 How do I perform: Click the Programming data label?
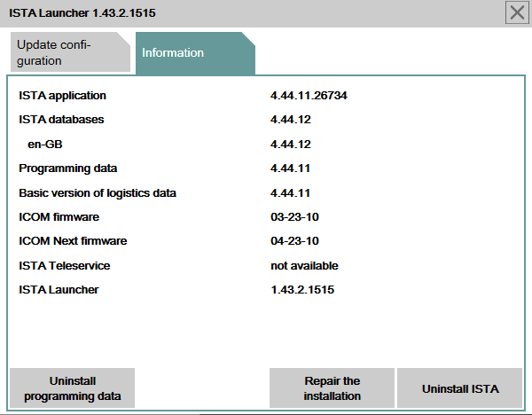pos(68,168)
